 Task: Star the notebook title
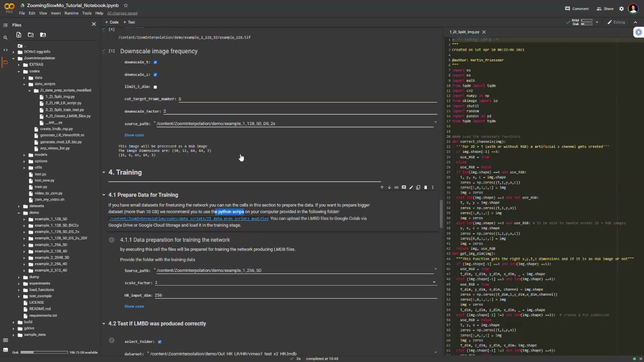point(125,6)
